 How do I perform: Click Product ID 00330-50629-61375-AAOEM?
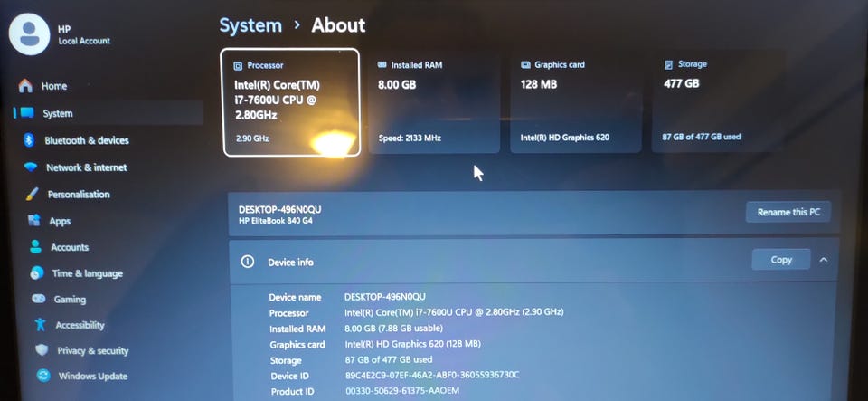click(x=401, y=391)
